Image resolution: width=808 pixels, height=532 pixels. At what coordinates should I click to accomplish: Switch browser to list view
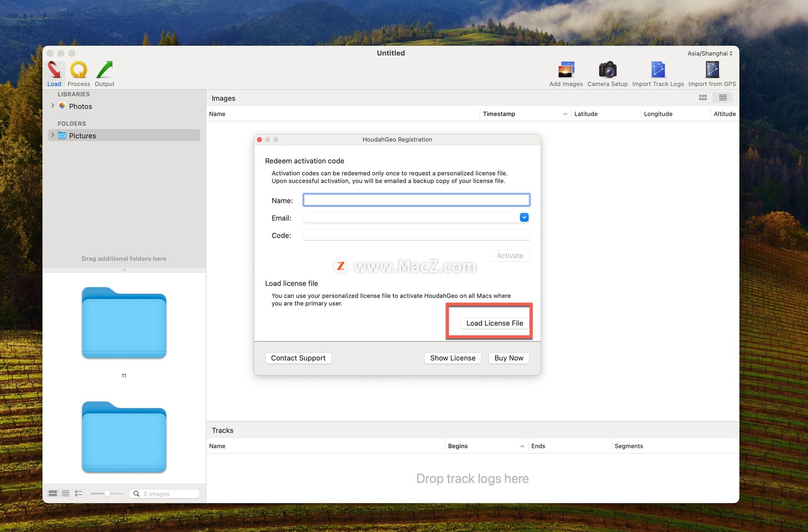(66, 493)
